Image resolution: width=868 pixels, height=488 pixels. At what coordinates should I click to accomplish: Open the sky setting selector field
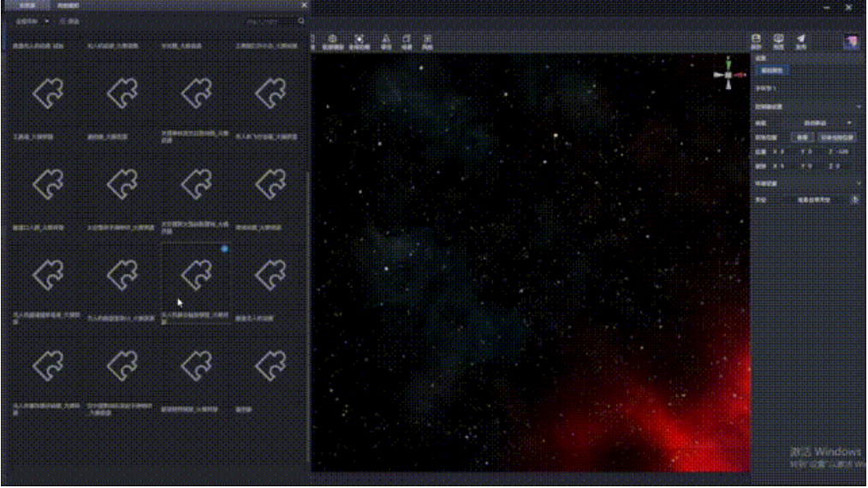click(x=815, y=200)
